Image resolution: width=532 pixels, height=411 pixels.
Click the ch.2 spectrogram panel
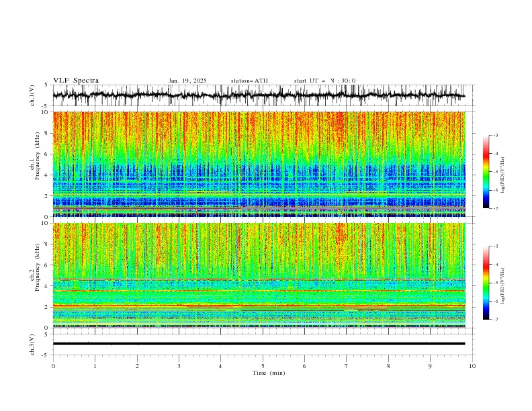coord(259,275)
